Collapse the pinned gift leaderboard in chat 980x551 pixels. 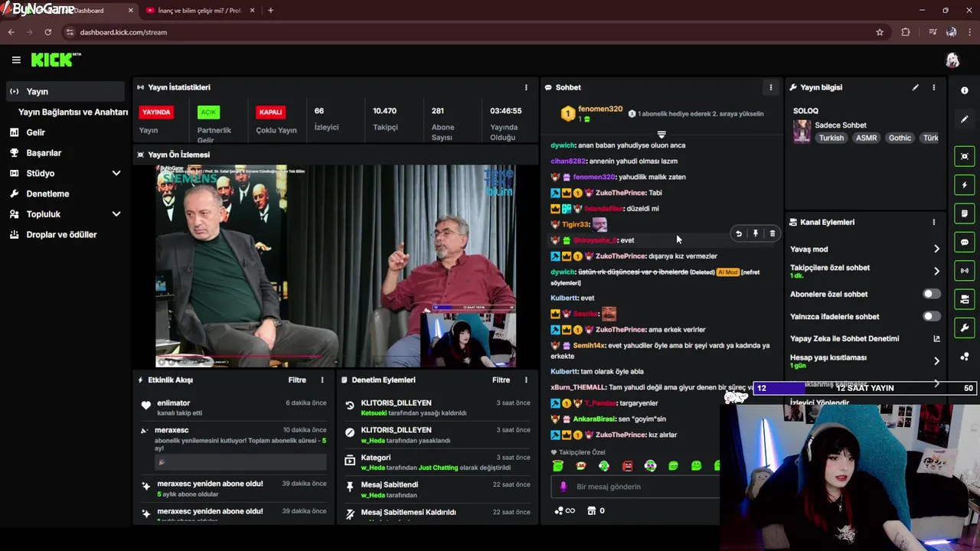[x=661, y=135]
